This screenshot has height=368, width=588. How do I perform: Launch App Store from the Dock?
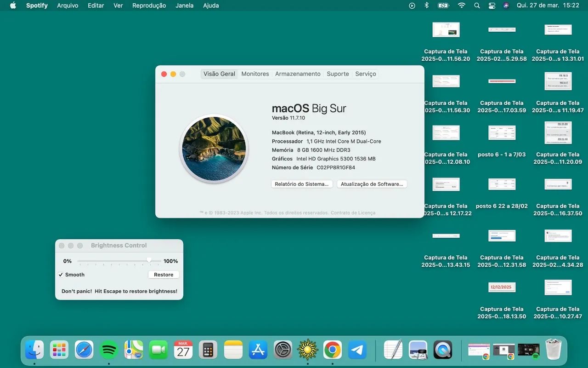pyautogui.click(x=258, y=350)
